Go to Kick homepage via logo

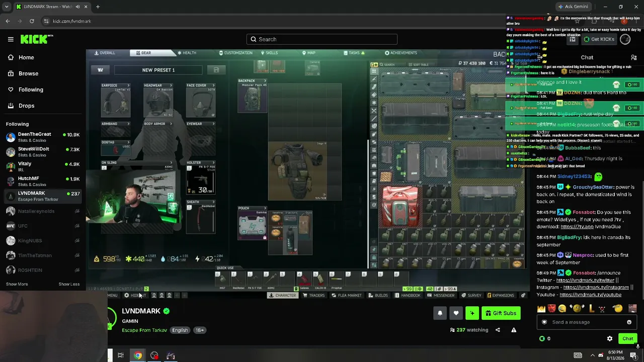pyautogui.click(x=37, y=39)
